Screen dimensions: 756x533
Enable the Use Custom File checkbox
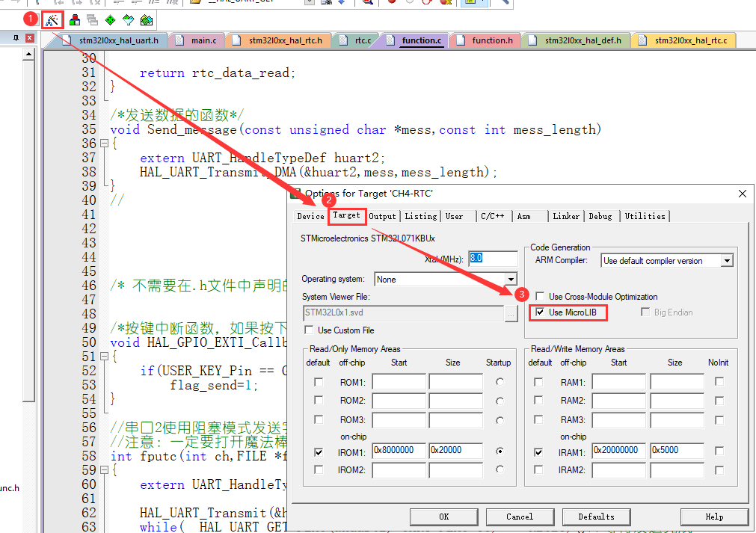[x=309, y=330]
